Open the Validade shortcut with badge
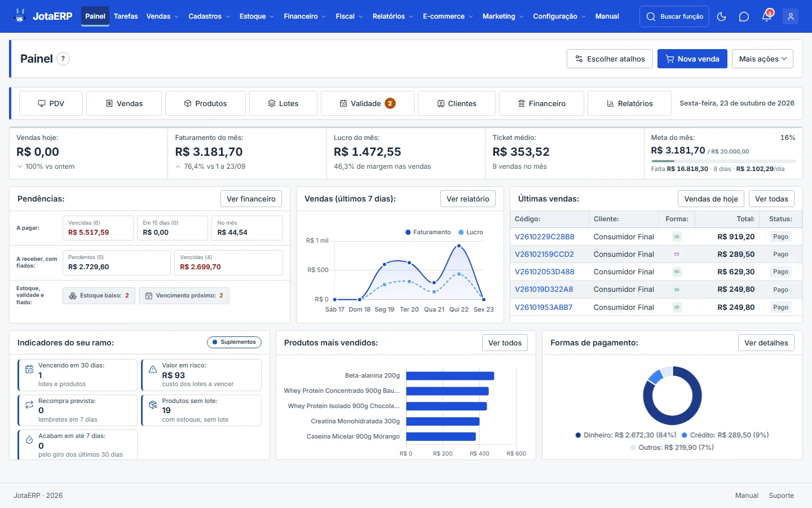 tap(368, 103)
